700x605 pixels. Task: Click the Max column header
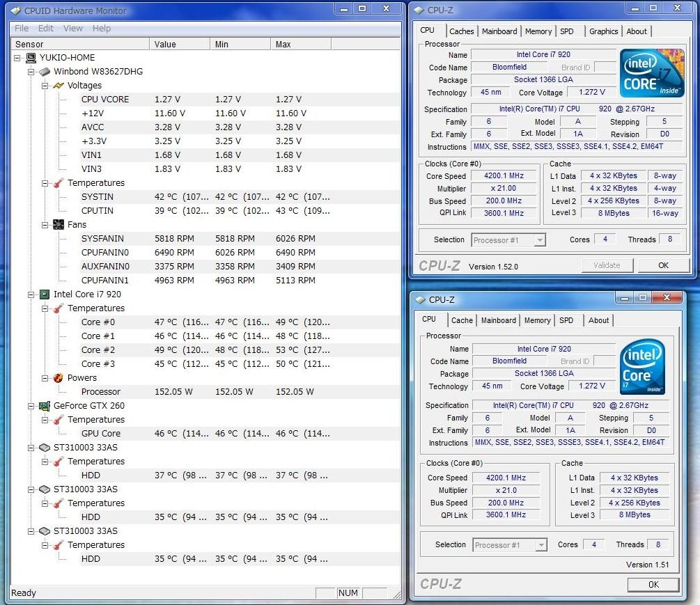click(x=301, y=44)
